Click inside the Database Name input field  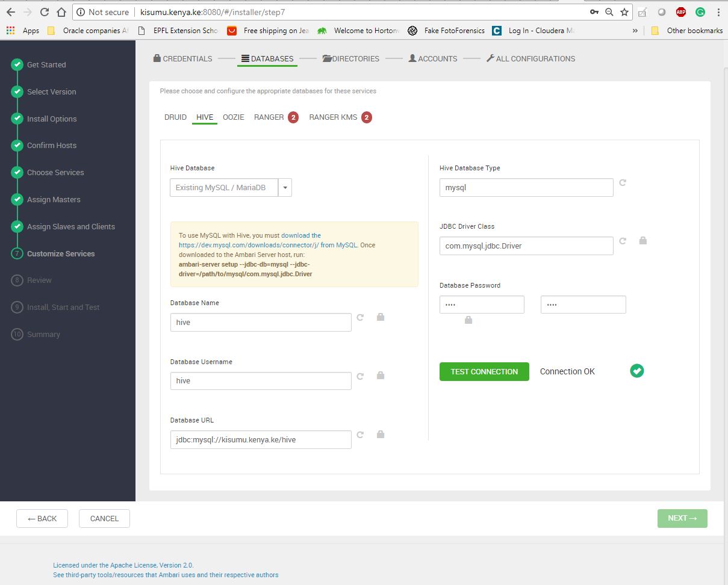[260, 322]
